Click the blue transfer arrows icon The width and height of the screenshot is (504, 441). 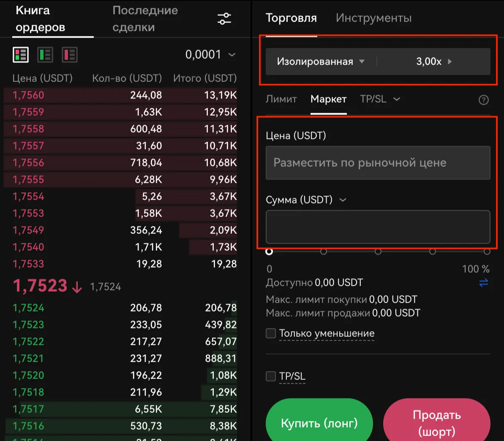[x=483, y=283]
